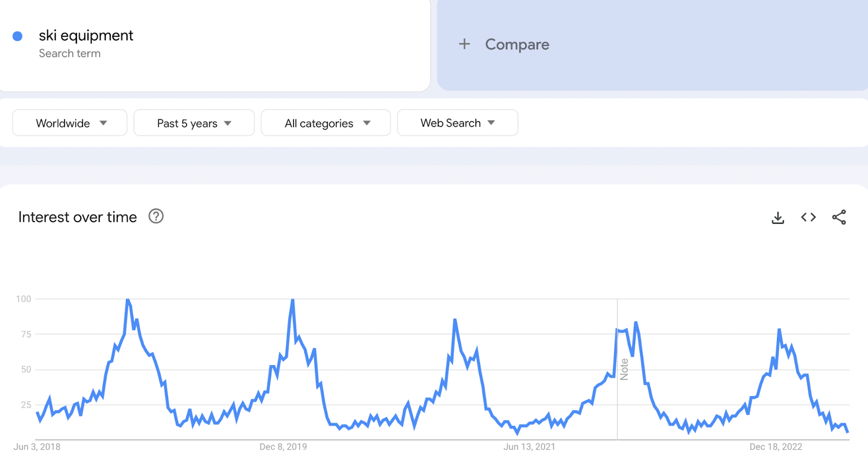Share the interest over time chart

coord(839,217)
